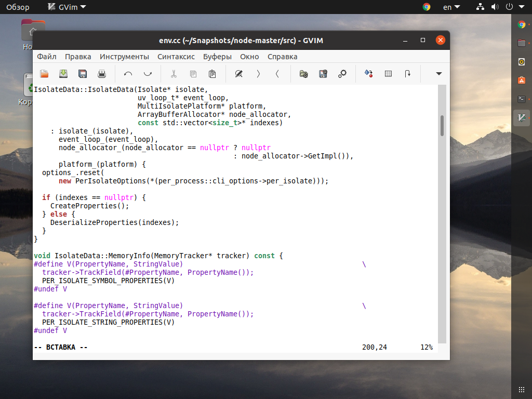
Task: Undo the last change with toolbar arrow
Action: 128,74
